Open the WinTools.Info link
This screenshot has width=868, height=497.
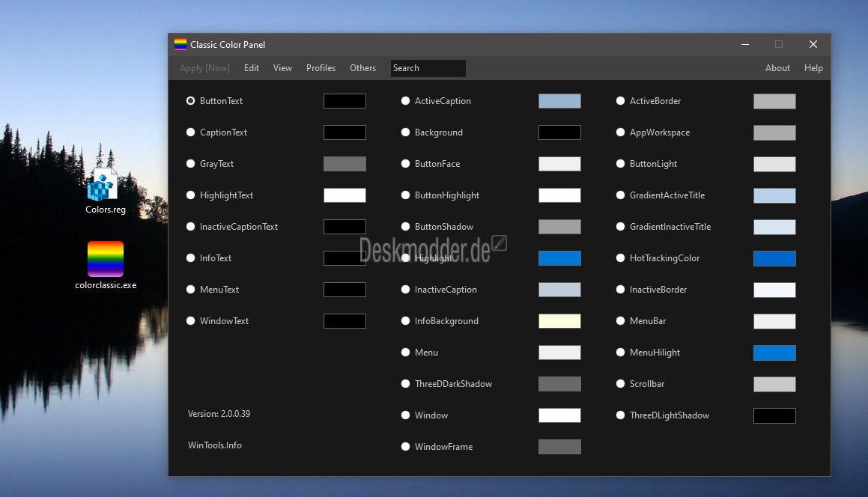pos(215,445)
